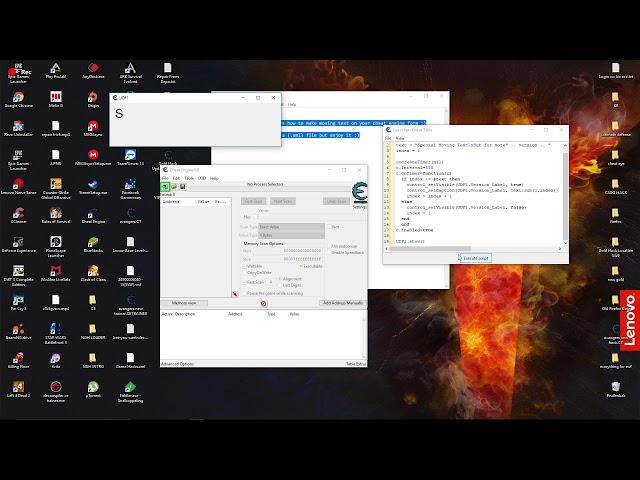Toggle the Executable checkbox
Screen dimensions: 640x480
pyautogui.click(x=300, y=267)
